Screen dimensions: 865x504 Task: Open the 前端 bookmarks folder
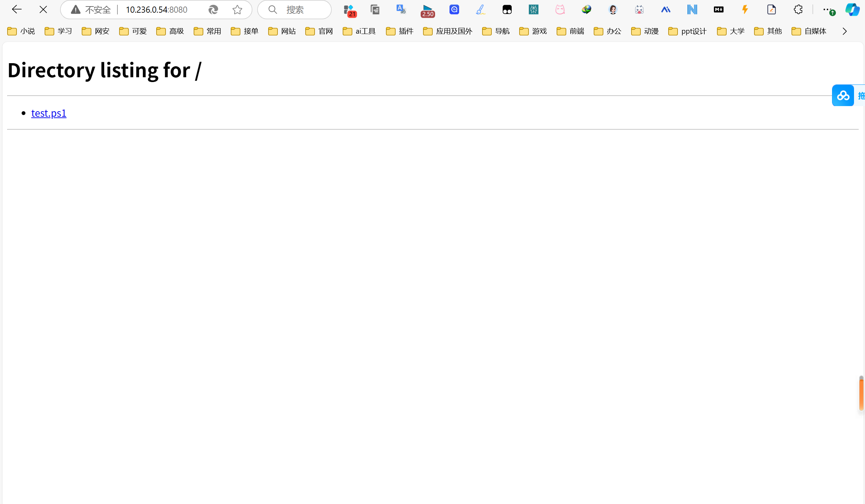coord(571,31)
